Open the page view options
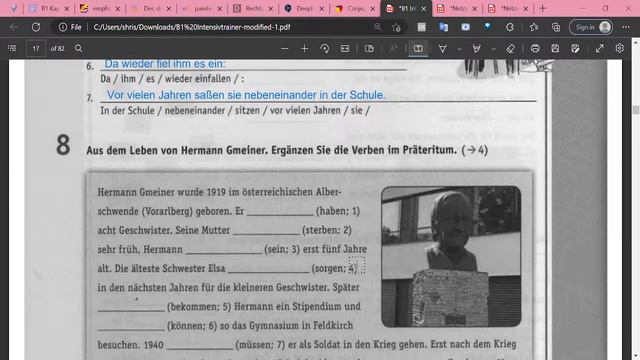 pyautogui.click(x=369, y=49)
